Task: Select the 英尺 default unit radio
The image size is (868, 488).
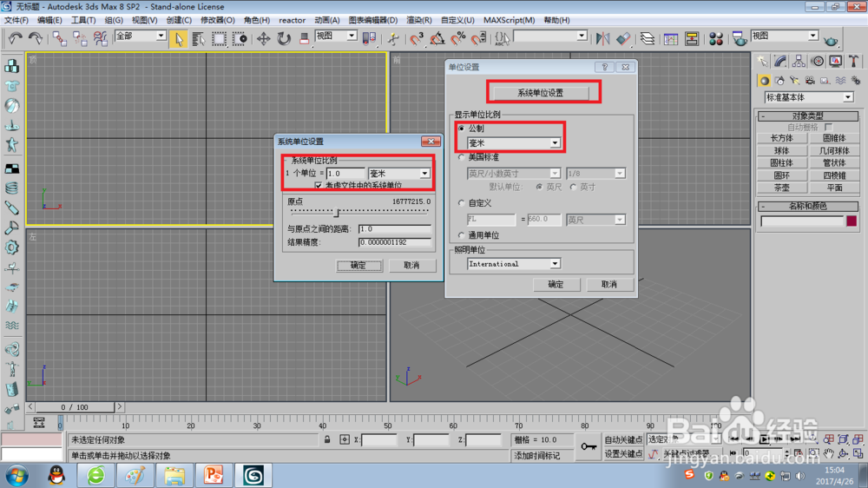Action: (x=539, y=188)
